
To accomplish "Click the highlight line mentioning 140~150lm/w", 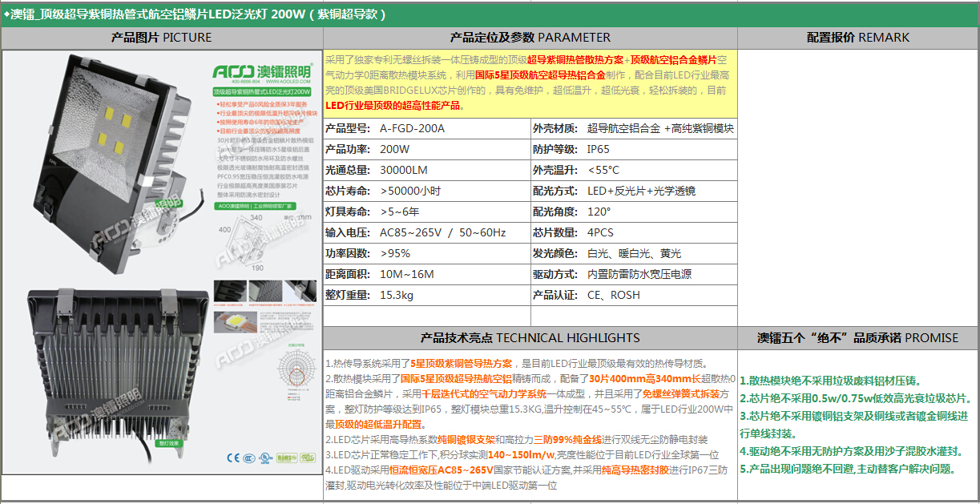I will click(x=522, y=454).
